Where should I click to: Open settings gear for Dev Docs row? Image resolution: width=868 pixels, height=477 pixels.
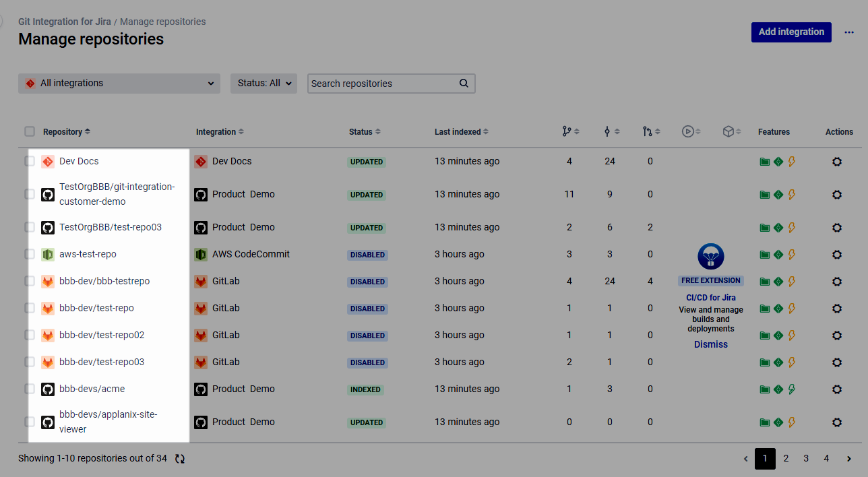837,162
